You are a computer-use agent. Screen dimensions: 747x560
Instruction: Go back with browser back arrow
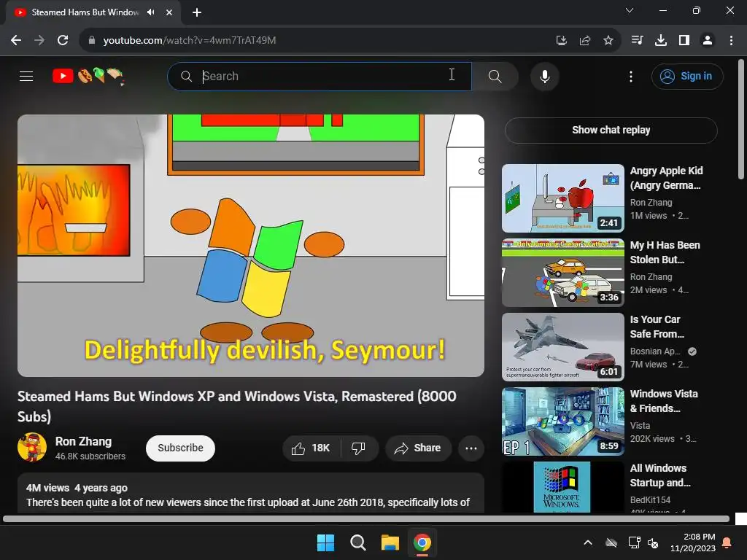(x=16, y=41)
